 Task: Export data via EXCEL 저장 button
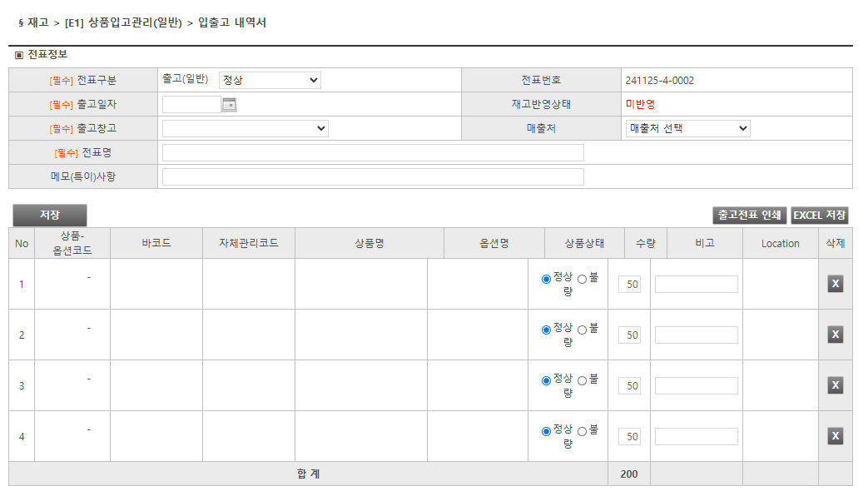click(821, 215)
